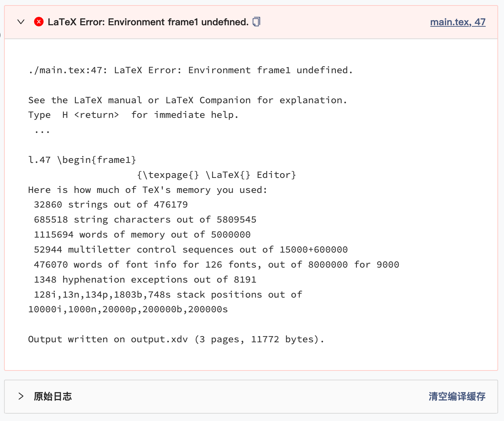Click the 清空编译缓存 link
504x421 pixels.
457,396
